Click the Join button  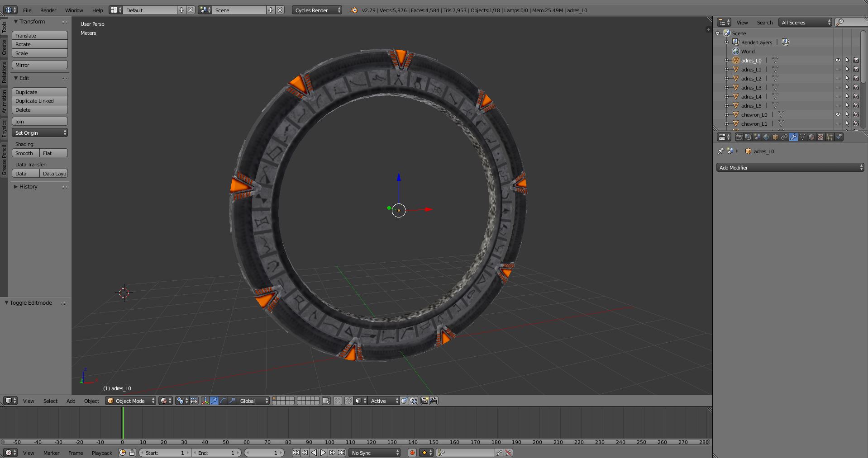coord(40,121)
